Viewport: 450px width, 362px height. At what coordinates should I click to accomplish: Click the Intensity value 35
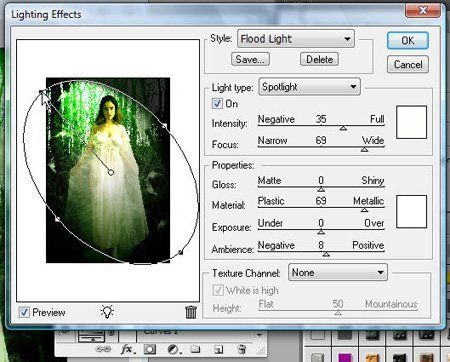coord(321,119)
